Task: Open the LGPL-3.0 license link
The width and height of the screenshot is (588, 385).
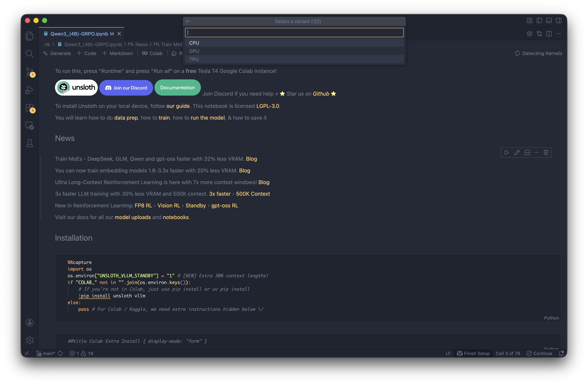Action: (x=268, y=106)
